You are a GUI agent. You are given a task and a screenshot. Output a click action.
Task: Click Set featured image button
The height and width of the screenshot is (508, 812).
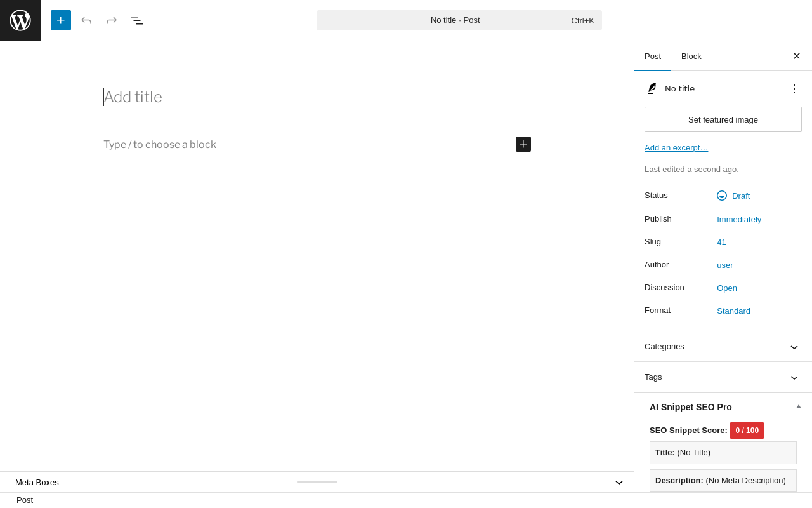723,119
